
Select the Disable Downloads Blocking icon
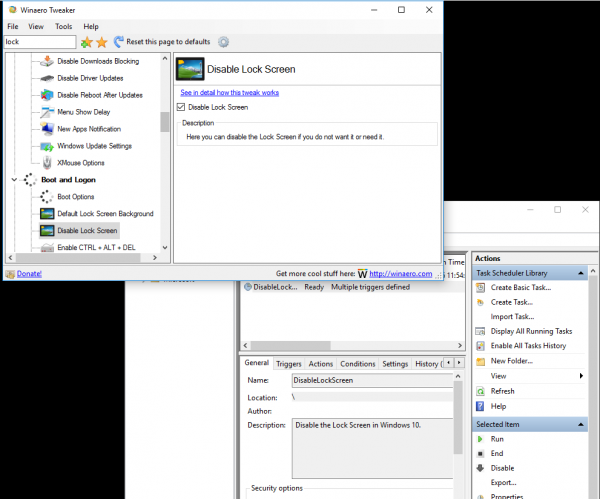click(47, 61)
